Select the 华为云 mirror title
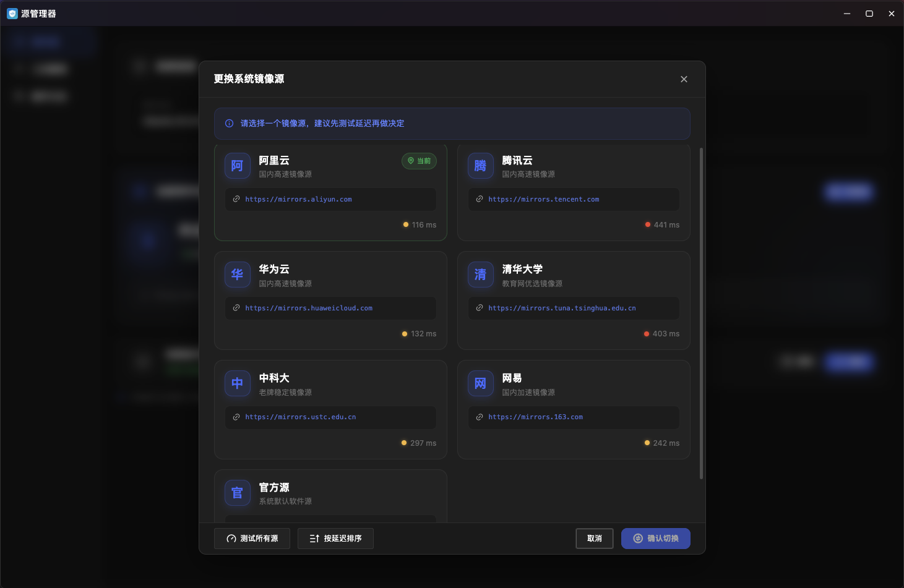The width and height of the screenshot is (904, 588). 274,269
